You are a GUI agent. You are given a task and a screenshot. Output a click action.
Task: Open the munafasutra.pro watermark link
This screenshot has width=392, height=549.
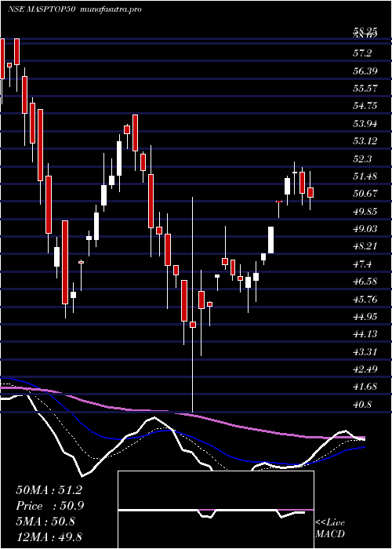coord(111,9)
